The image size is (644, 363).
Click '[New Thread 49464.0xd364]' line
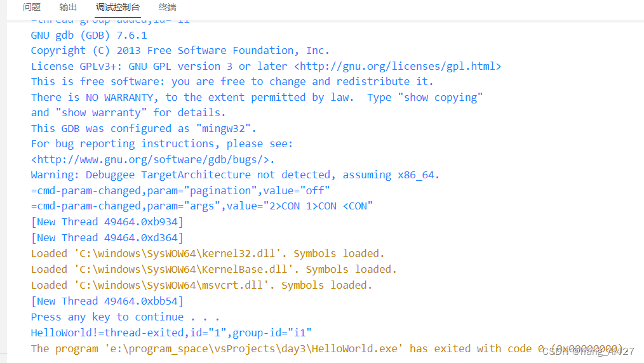107,237
